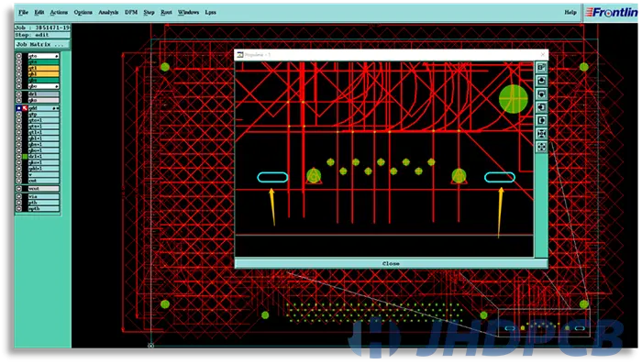The image size is (642, 364).
Task: Click the top zoom-area icon in popup toolbar
Action: click(541, 68)
